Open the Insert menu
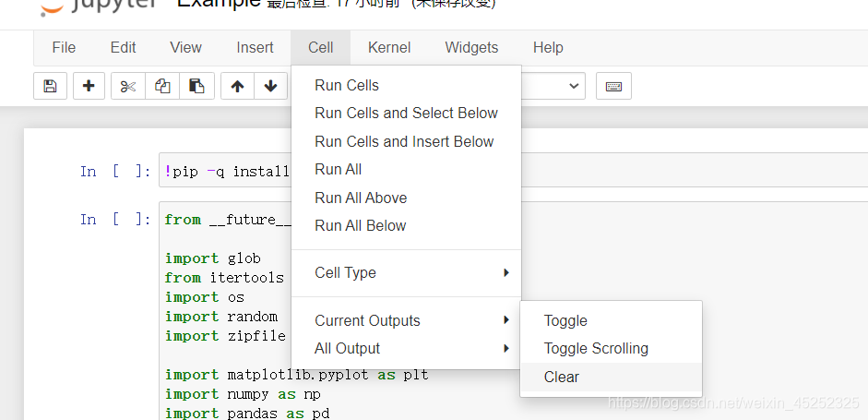The image size is (868, 420). point(255,48)
